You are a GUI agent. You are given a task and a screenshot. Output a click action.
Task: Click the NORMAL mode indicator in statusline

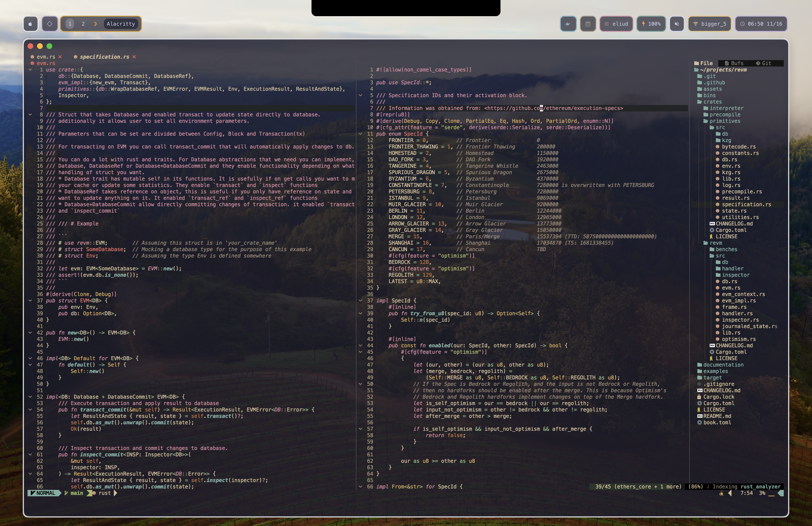pyautogui.click(x=44, y=493)
